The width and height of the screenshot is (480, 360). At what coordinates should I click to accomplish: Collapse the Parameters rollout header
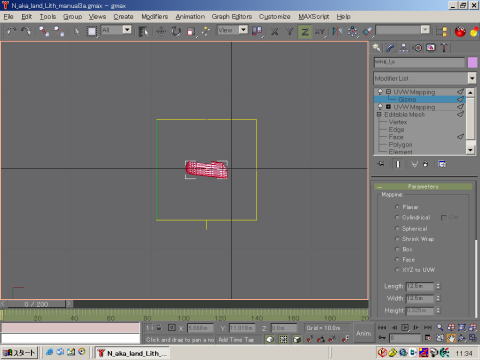click(423, 187)
